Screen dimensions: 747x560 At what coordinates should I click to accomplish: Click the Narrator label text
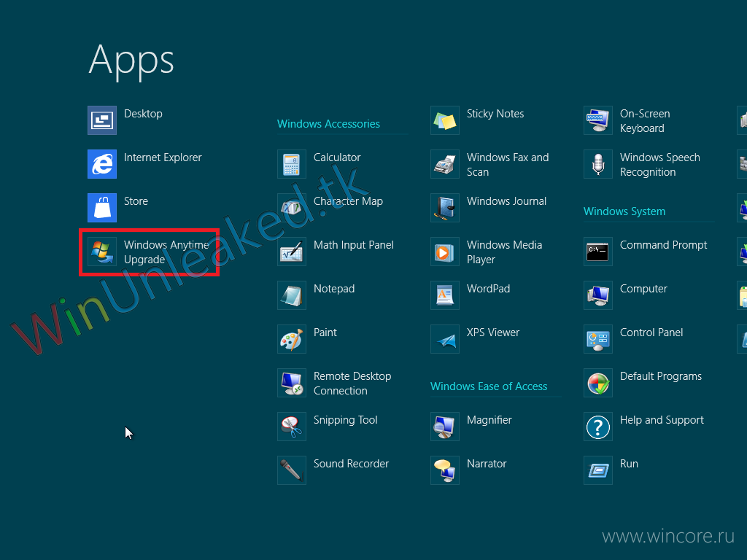(x=487, y=464)
